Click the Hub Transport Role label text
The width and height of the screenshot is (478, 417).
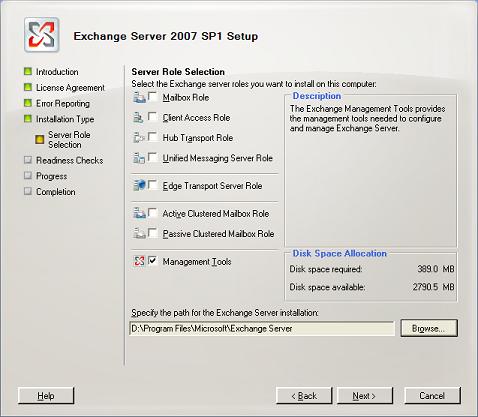click(x=198, y=138)
